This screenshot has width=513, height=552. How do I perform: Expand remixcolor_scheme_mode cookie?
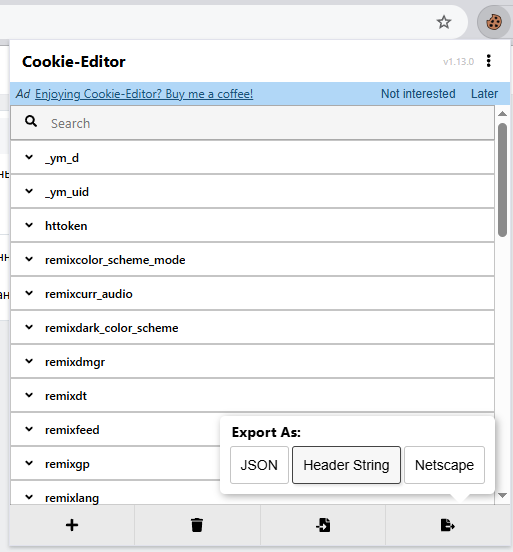[252, 259]
